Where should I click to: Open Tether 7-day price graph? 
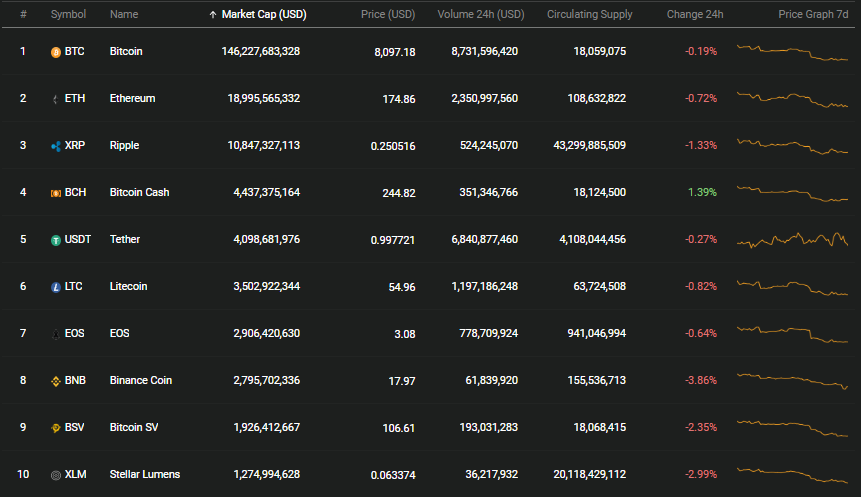click(792, 239)
